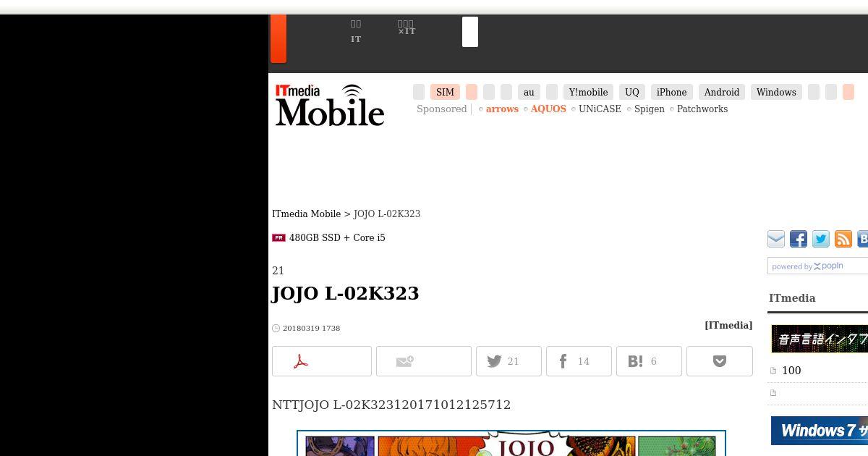This screenshot has width=868, height=456.
Task: Click the [ITmedia] author label
Action: point(728,326)
